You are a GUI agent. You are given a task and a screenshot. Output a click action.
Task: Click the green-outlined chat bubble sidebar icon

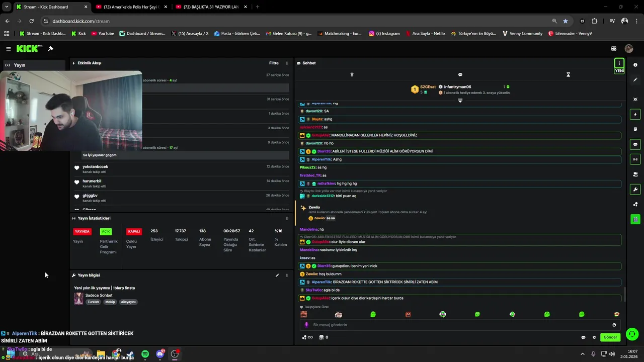[635, 144]
